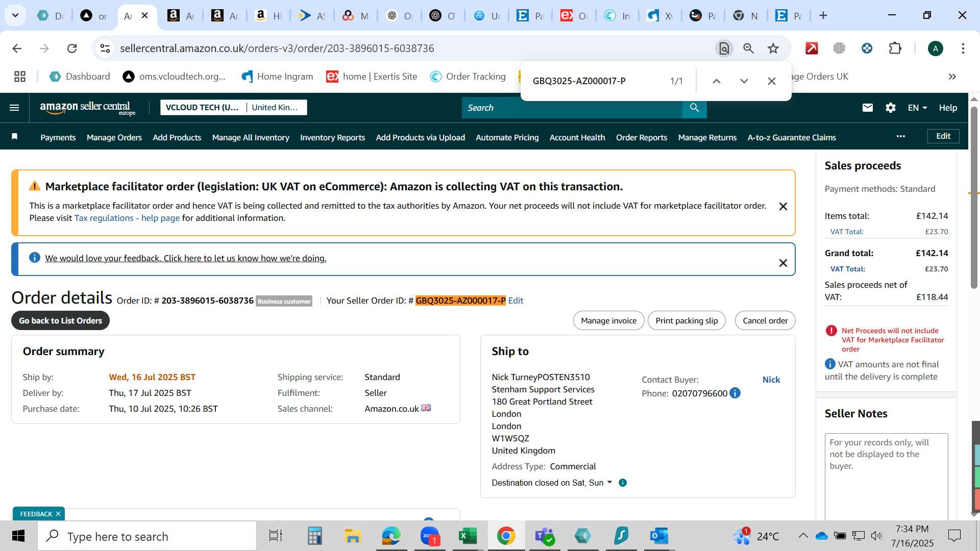
Task: Open the browser zoom magnifier icon
Action: [x=749, y=48]
